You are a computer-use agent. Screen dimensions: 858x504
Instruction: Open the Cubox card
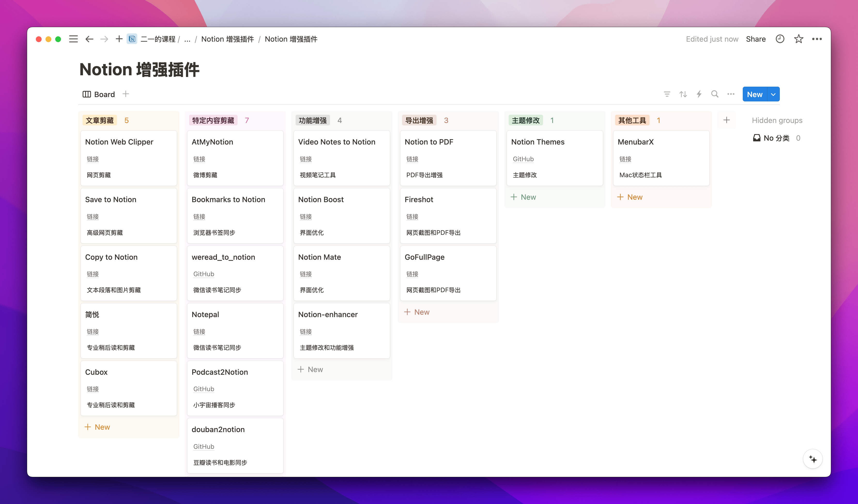click(x=129, y=388)
